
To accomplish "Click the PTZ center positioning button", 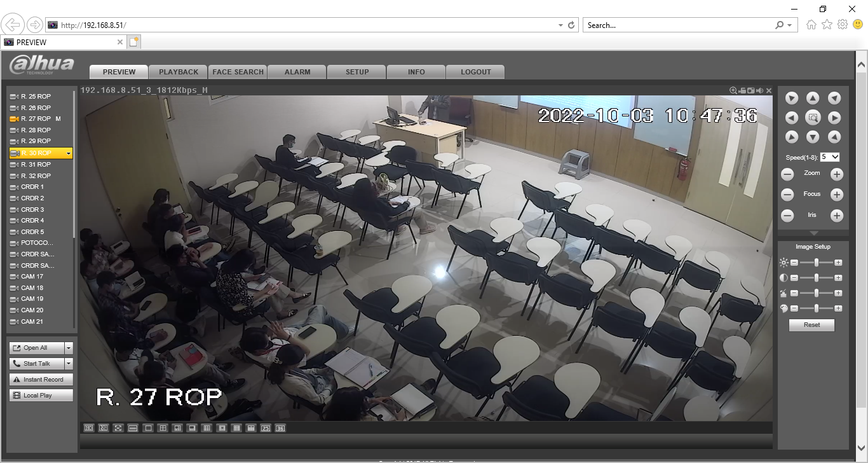I will pyautogui.click(x=813, y=118).
